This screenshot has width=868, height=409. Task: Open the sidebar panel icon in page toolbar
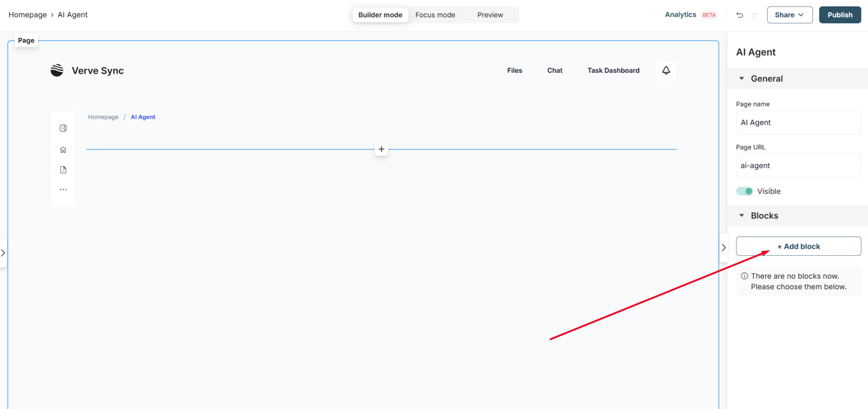tap(63, 128)
